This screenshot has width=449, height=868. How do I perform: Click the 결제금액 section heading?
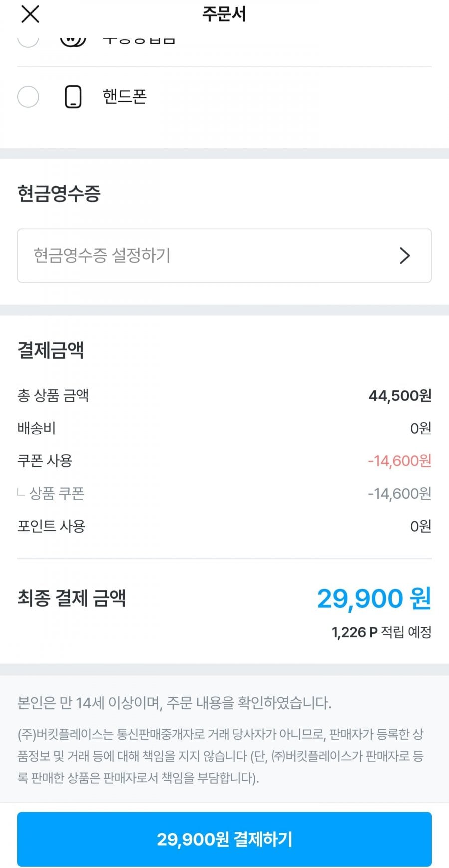click(x=51, y=350)
